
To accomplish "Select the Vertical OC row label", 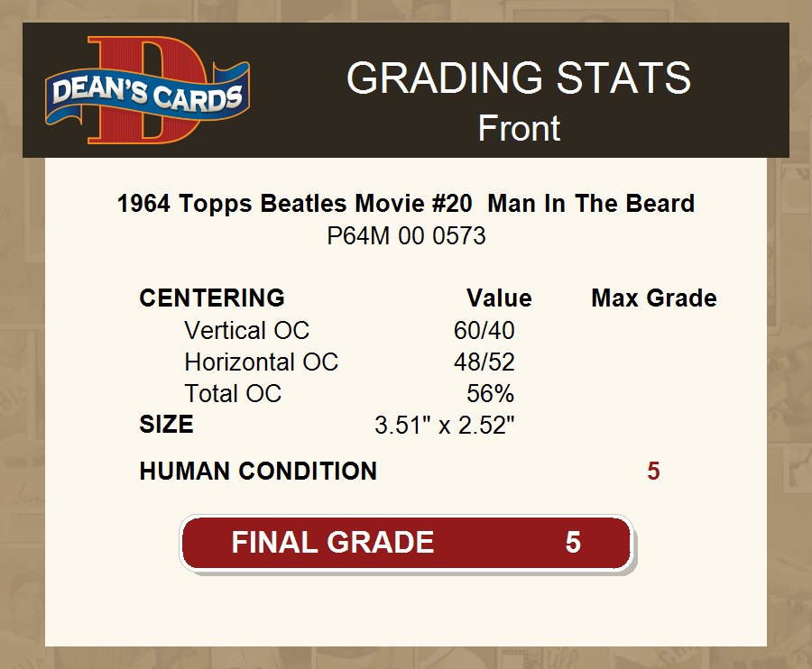I will tap(246, 331).
